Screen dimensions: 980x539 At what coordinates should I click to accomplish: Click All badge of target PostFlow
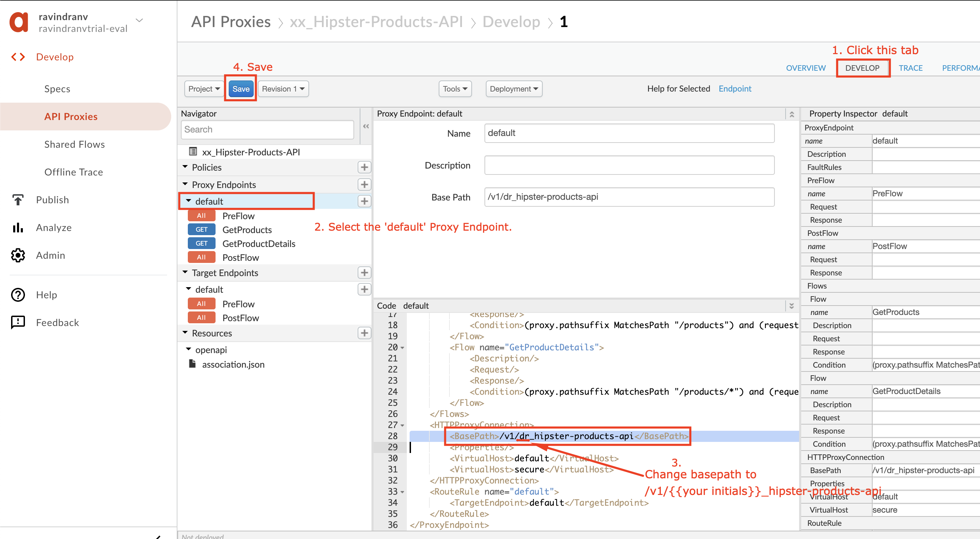(x=201, y=318)
